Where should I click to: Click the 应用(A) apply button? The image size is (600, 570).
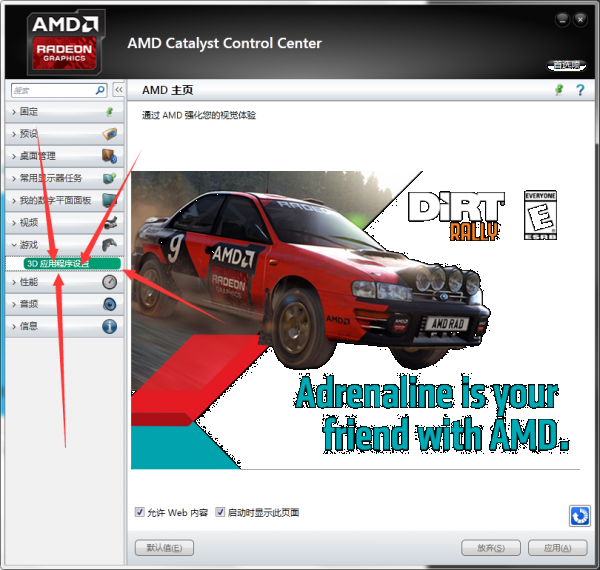[558, 548]
